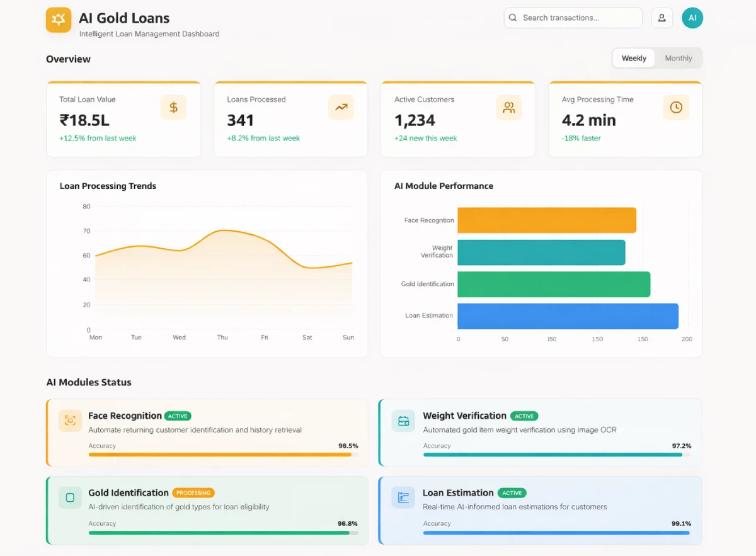Click 'Intelligent Loan Management Dashboard' subtitle
The height and width of the screenshot is (556, 756).
149,34
